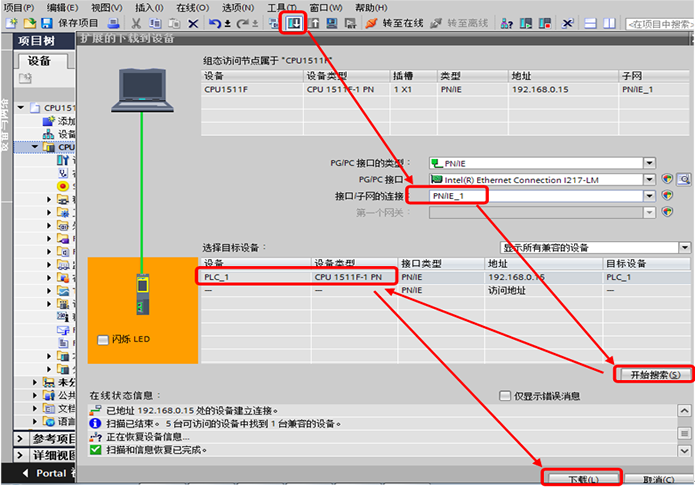This screenshot has width=695, height=488.
Task: Open the 窗口(W) menu
Action: click(x=326, y=8)
